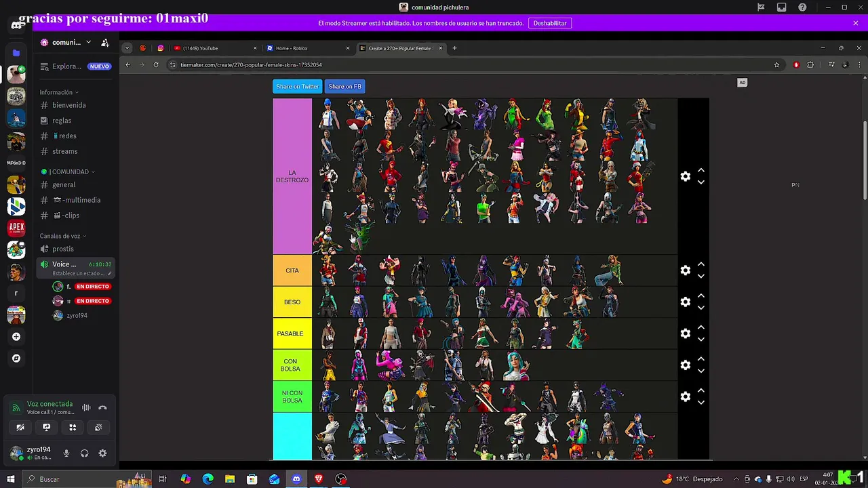Select the LA DESTROZO pink tier label
868x488 pixels.
point(292,176)
